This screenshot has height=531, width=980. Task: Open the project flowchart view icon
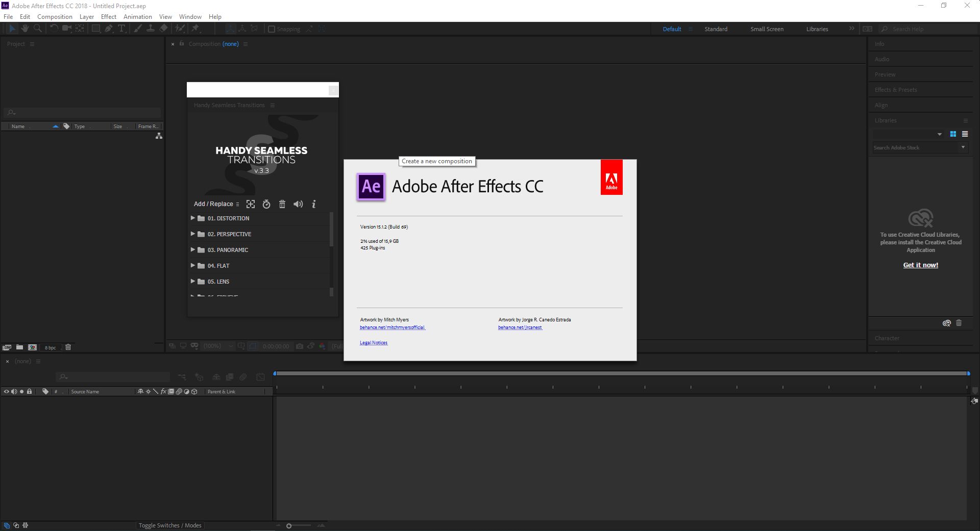pos(159,136)
